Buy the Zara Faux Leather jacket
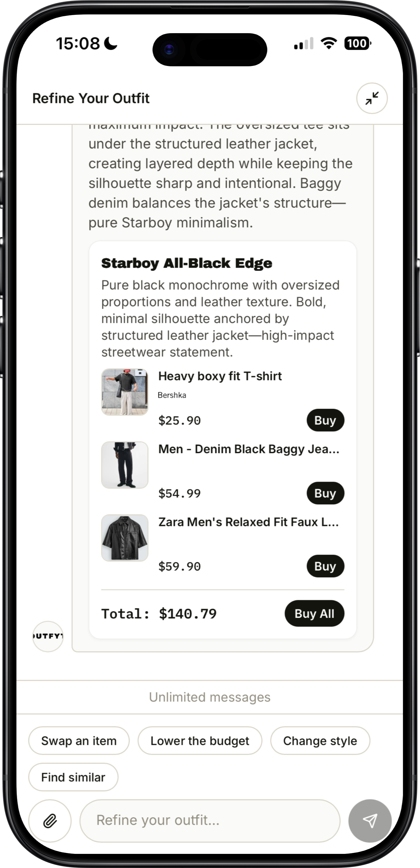The image size is (420, 868). [325, 566]
